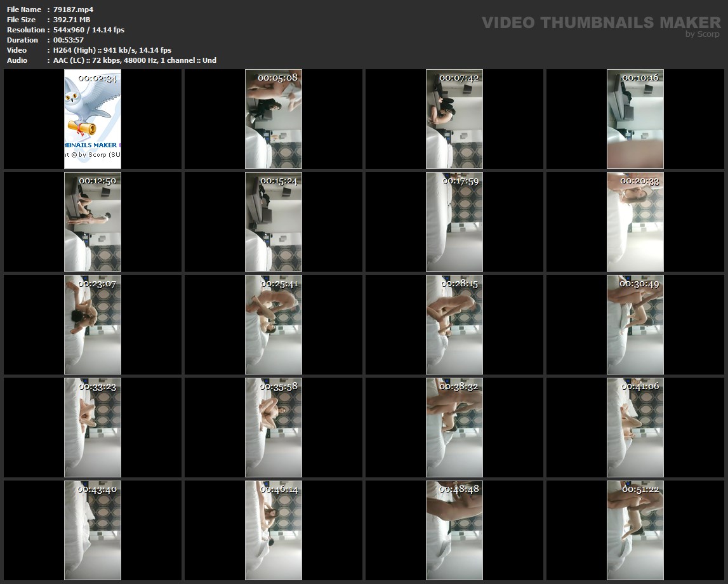
Task: Click the frame with timestamp 00:12:50
Action: [x=93, y=222]
